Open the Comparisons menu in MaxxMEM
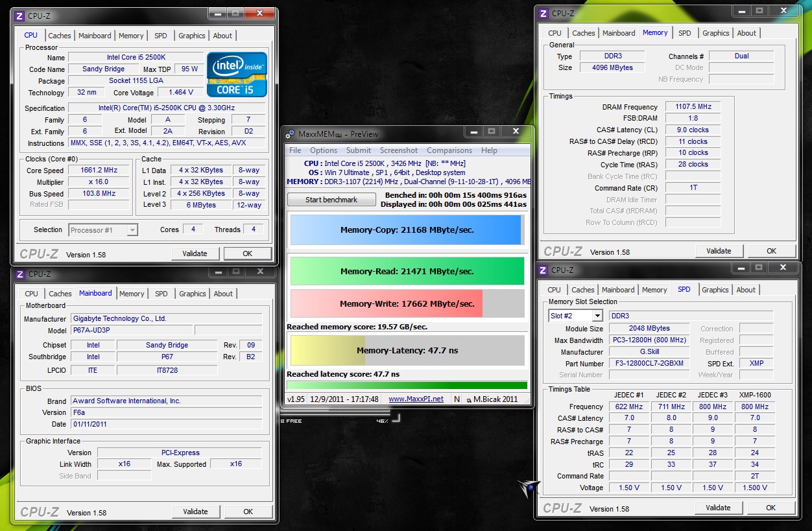 click(x=449, y=150)
